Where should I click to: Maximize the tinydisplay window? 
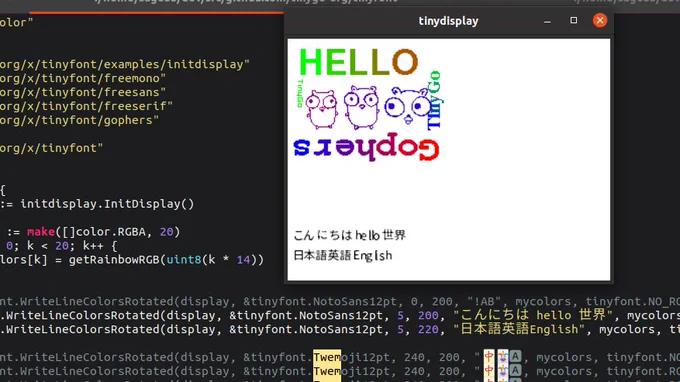[573, 20]
